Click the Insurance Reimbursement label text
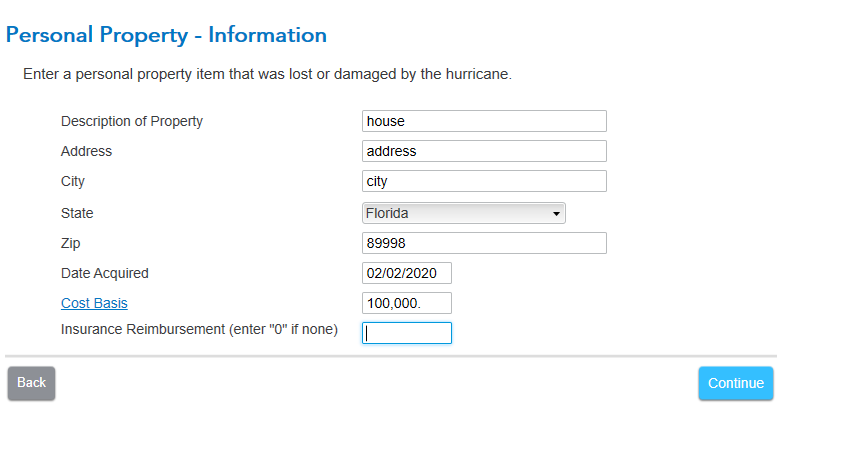Image resolution: width=845 pixels, height=464 pixels. point(199,329)
